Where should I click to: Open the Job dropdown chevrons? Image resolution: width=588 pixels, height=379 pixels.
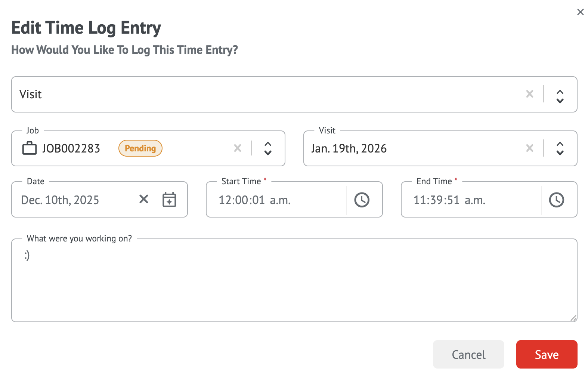(268, 148)
